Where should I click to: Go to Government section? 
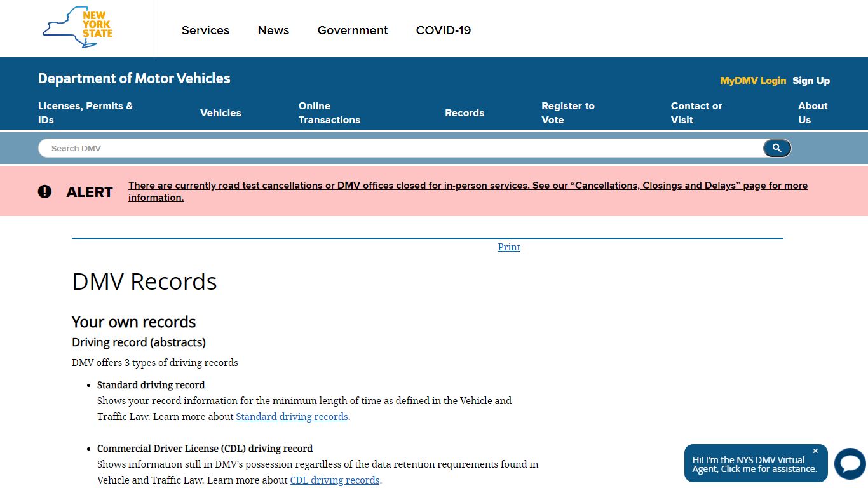[x=353, y=30]
